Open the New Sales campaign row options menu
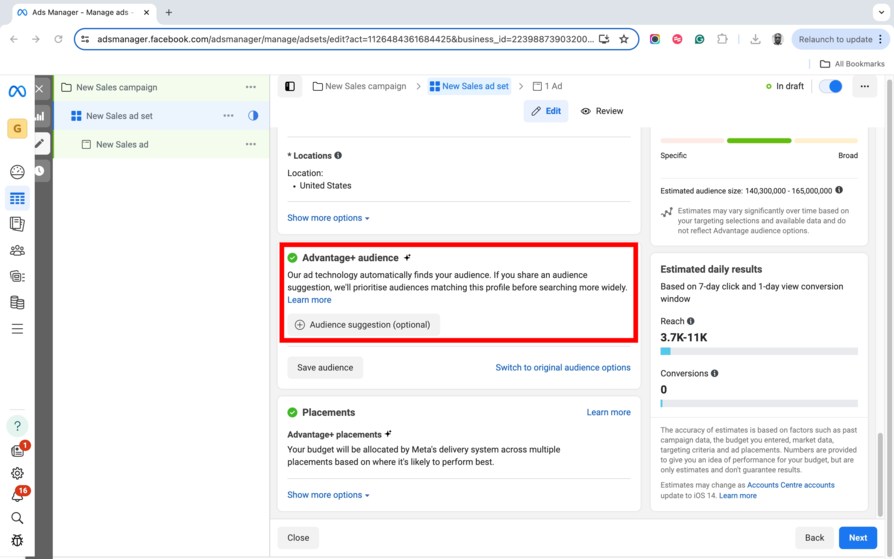This screenshot has width=894, height=559. tap(251, 87)
